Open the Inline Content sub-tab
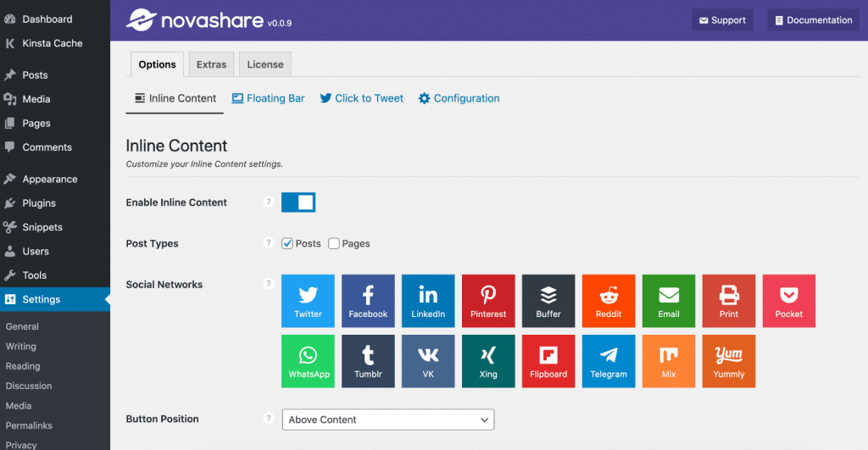Image resolution: width=868 pixels, height=450 pixels. pos(175,98)
